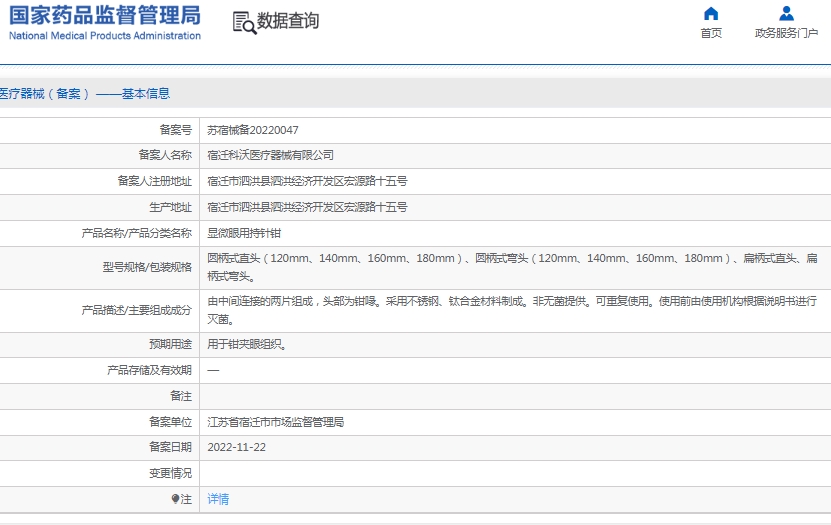Click the home (首页) house icon
Image resolution: width=831 pixels, height=525 pixels.
coord(711,13)
